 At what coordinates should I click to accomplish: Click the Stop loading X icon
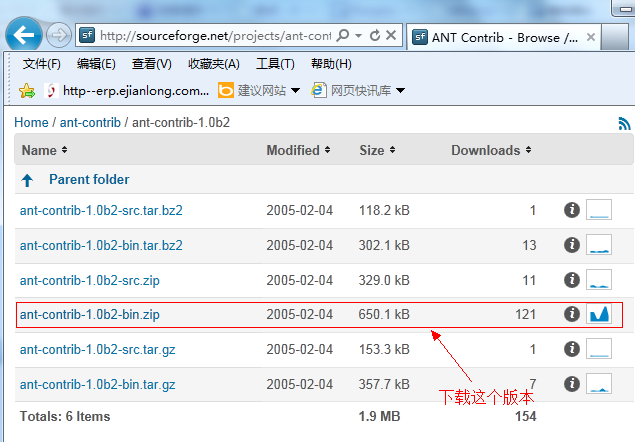[391, 35]
